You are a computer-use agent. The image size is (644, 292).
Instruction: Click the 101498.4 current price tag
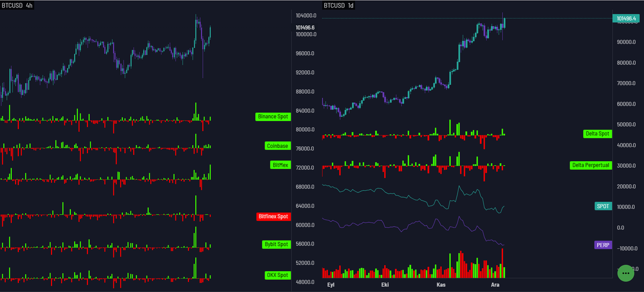pos(627,19)
